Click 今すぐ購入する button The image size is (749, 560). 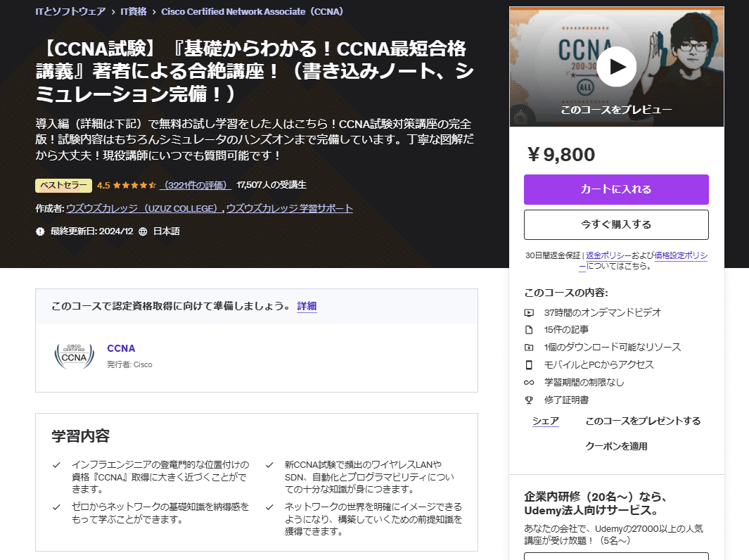click(x=616, y=224)
